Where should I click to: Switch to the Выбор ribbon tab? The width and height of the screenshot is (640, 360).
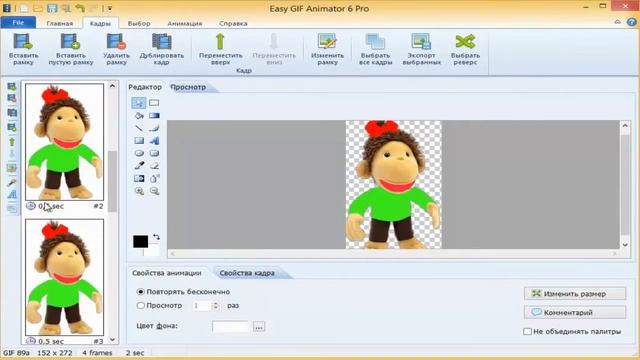[x=139, y=23]
